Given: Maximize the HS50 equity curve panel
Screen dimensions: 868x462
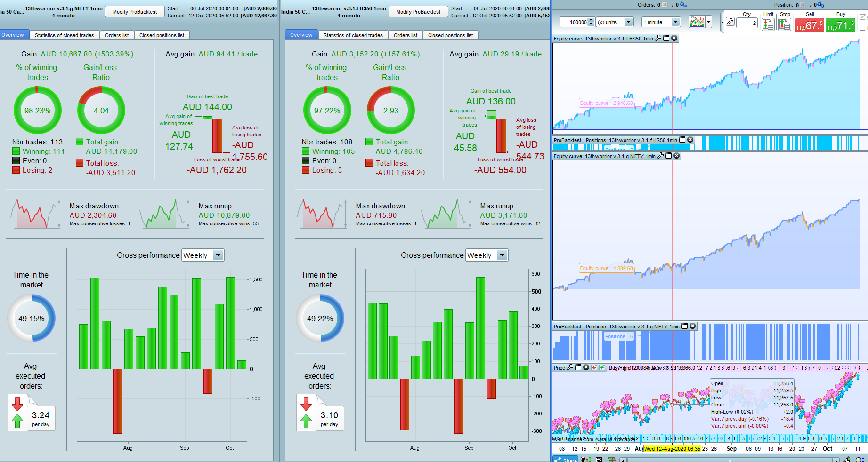Looking at the screenshot, I should coord(666,38).
